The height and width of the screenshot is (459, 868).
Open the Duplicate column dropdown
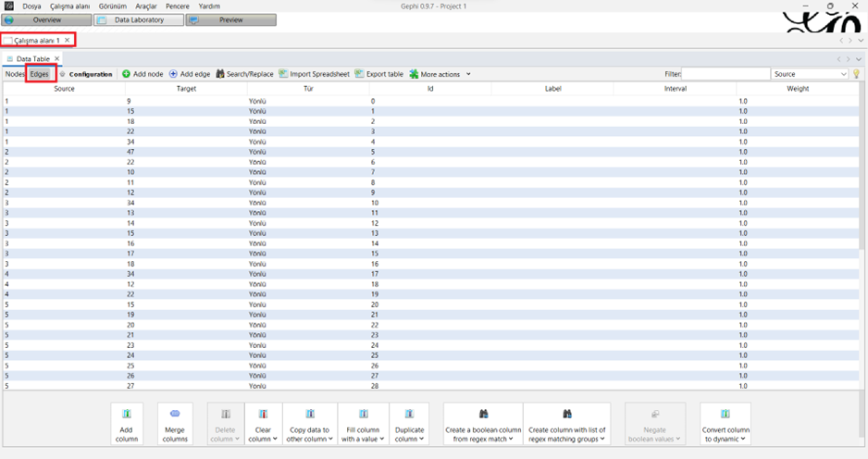coord(421,439)
